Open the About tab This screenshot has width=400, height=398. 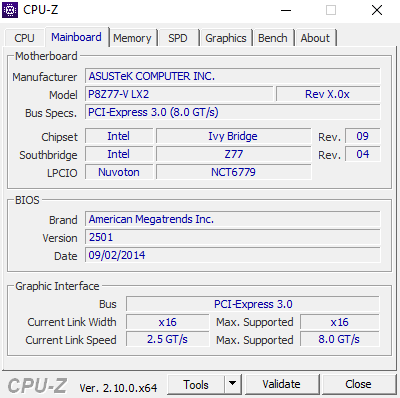pyautogui.click(x=315, y=38)
